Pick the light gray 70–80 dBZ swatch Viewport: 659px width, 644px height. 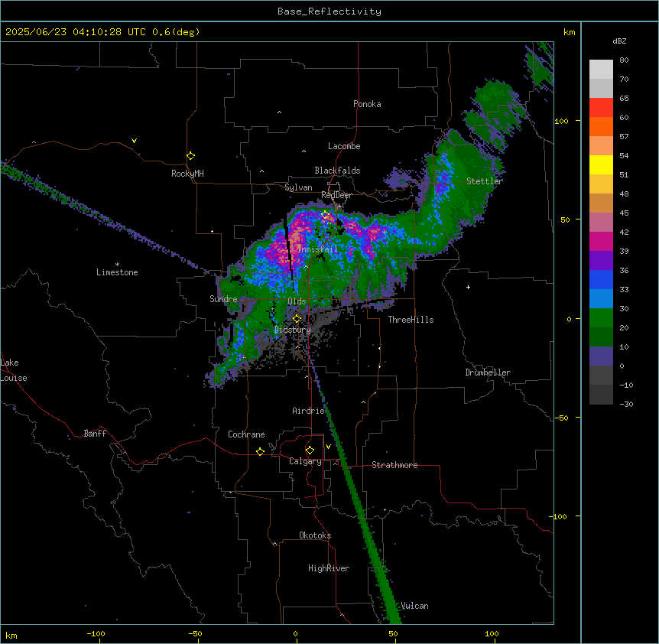pos(601,70)
